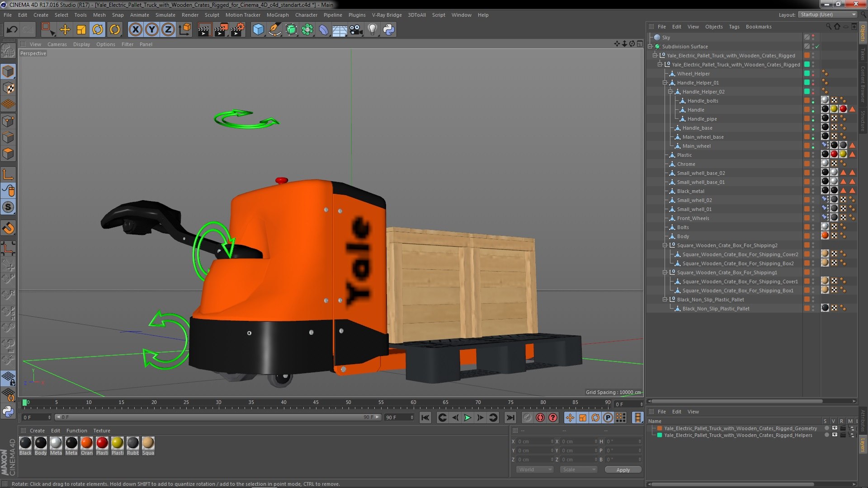Toggle layer color of Wheel_Helper

point(807,74)
